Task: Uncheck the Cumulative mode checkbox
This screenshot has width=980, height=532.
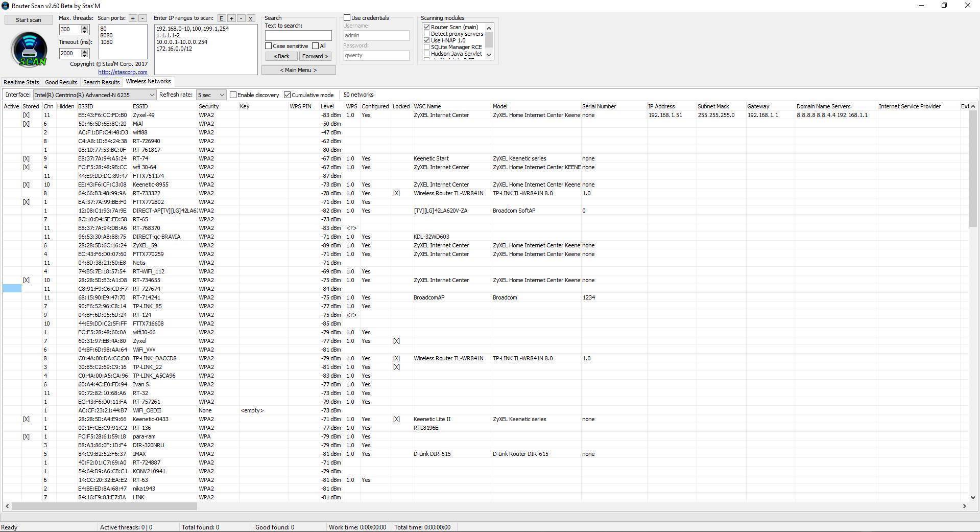Action: pyautogui.click(x=288, y=95)
